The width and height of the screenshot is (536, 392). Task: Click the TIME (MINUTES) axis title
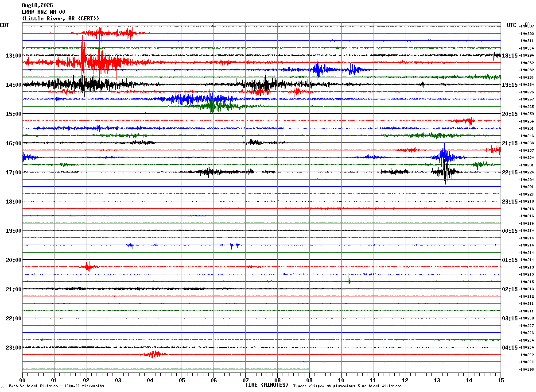pyautogui.click(x=267, y=385)
